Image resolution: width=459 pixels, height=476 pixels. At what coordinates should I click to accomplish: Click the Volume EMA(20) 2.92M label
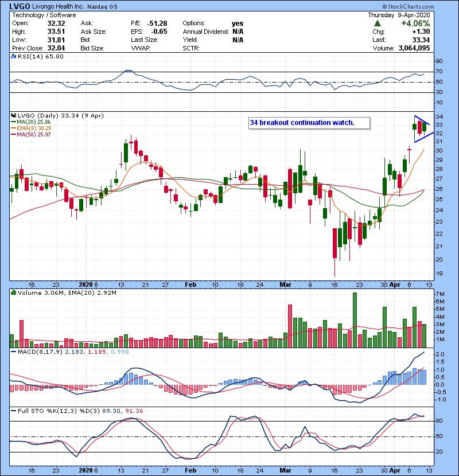click(92, 293)
